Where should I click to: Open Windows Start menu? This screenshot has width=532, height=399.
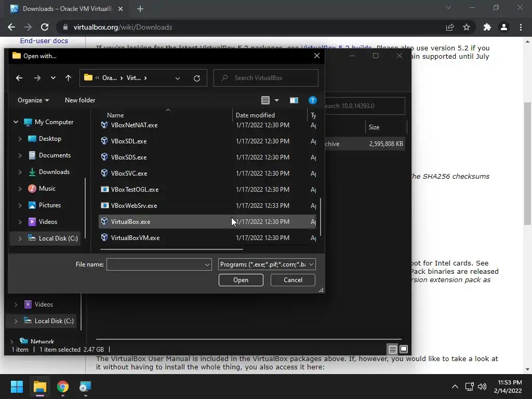click(17, 387)
